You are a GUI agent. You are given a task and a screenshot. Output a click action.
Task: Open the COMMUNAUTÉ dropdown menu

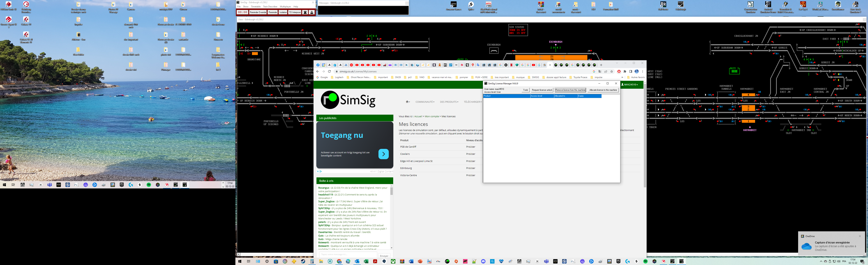coord(425,102)
